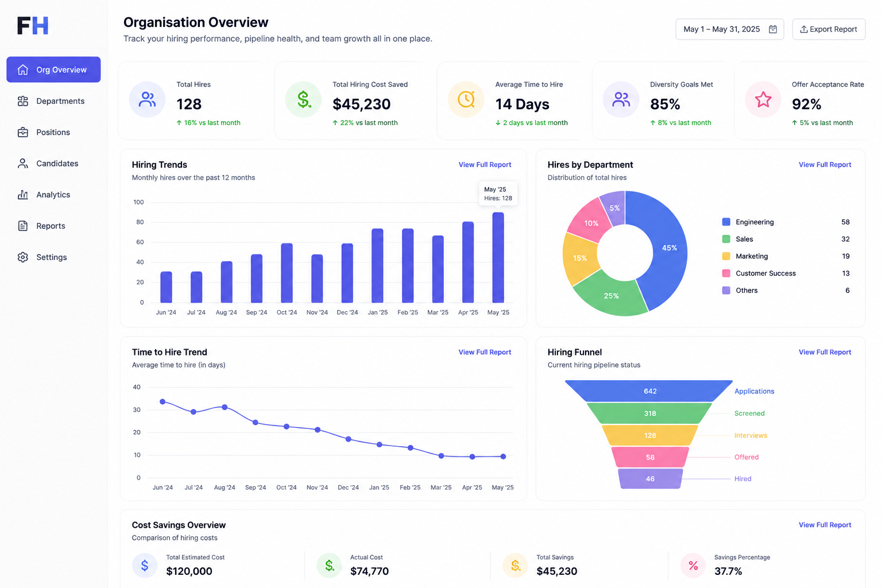Click the 45% Engineering donut slice
The width and height of the screenshot is (882, 588).
[x=670, y=248]
